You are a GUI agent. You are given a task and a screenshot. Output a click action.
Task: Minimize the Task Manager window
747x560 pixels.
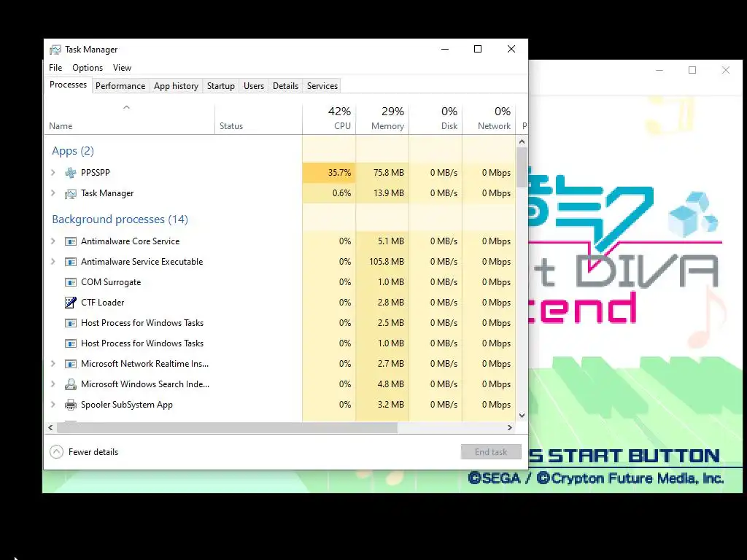click(445, 49)
